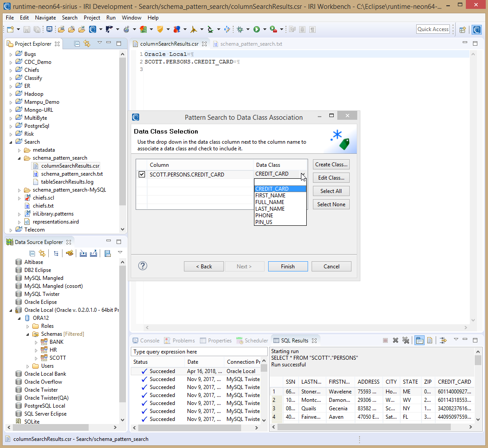
Task: Click the microscope toolbar icon
Action: tap(211, 29)
